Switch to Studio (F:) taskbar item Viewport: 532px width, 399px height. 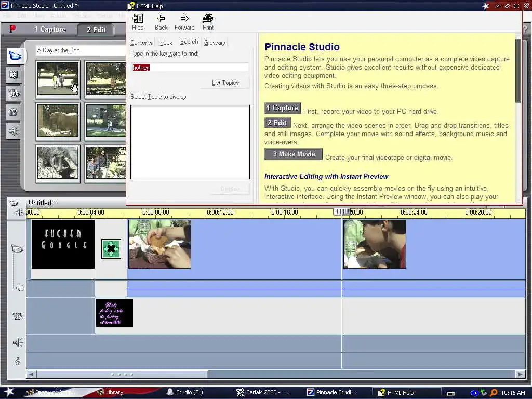click(185, 392)
